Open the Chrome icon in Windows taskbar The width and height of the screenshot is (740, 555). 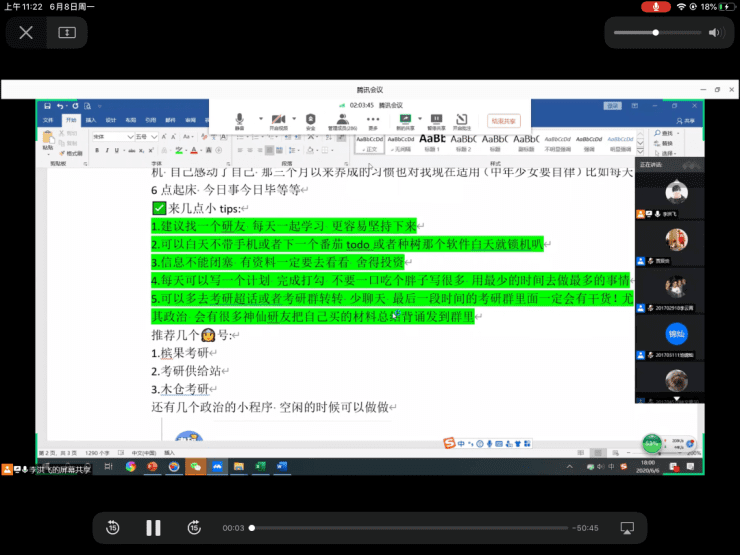click(x=130, y=466)
